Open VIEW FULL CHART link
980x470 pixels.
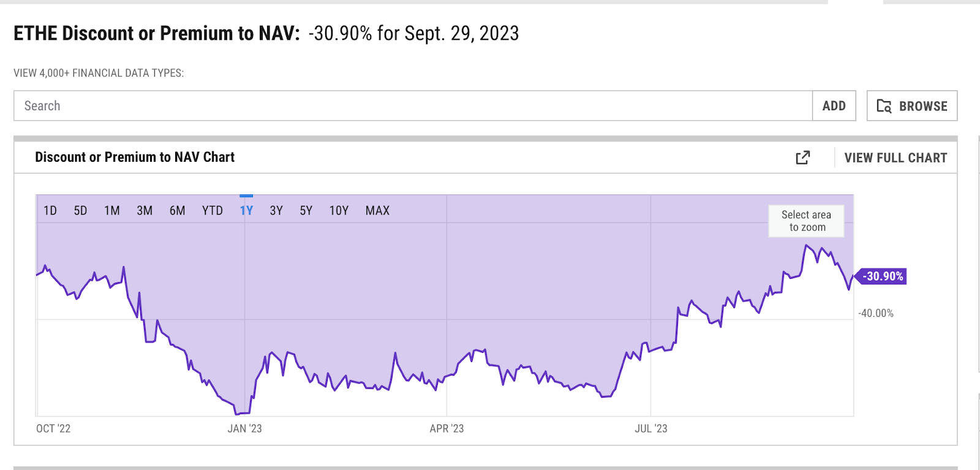point(895,158)
